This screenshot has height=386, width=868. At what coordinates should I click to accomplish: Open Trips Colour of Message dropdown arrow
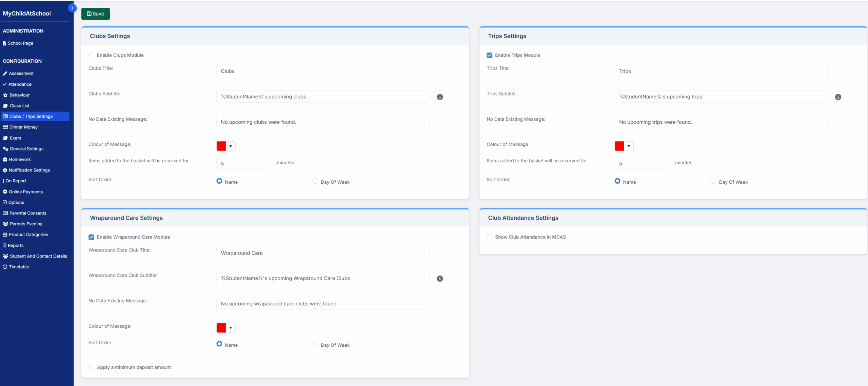[629, 146]
